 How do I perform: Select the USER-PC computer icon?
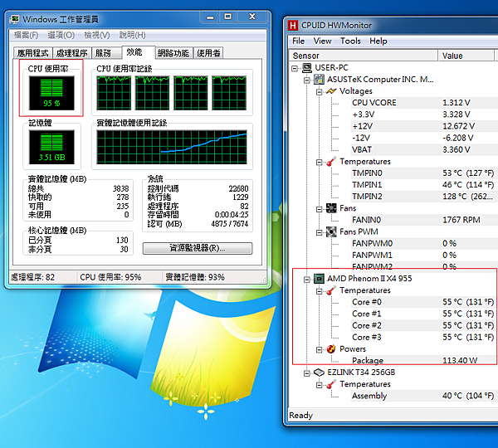[307, 68]
